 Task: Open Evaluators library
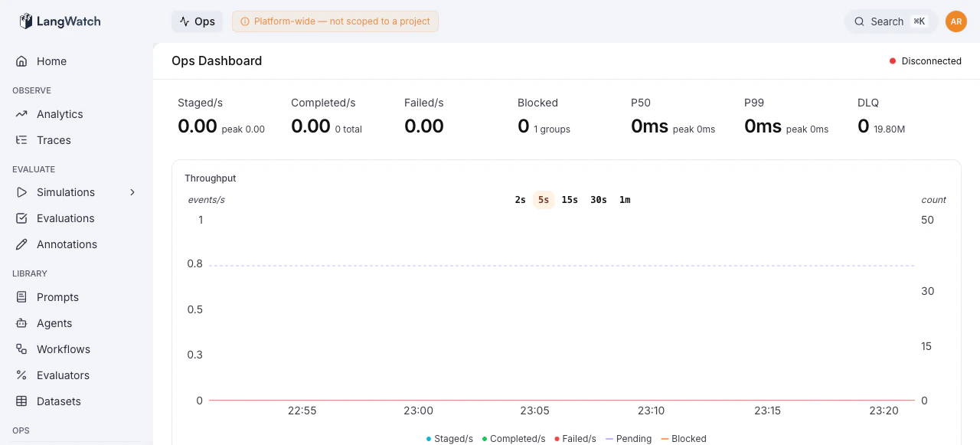77,375
